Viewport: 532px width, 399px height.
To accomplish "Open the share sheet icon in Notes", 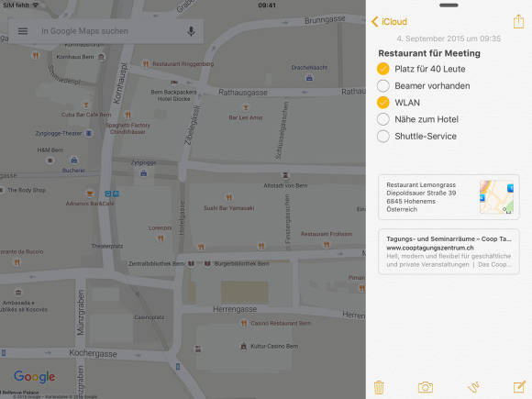I will click(518, 21).
